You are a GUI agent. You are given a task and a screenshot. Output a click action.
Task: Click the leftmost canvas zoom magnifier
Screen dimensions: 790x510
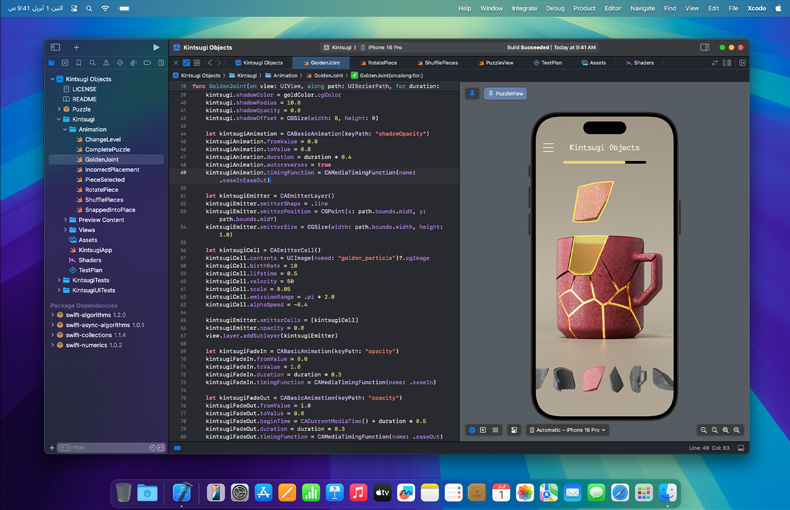click(704, 430)
